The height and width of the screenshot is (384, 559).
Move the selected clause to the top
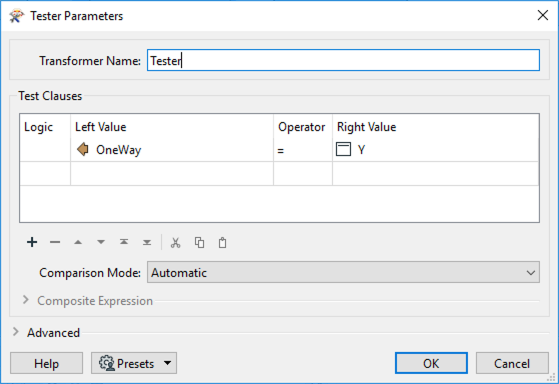coord(124,242)
